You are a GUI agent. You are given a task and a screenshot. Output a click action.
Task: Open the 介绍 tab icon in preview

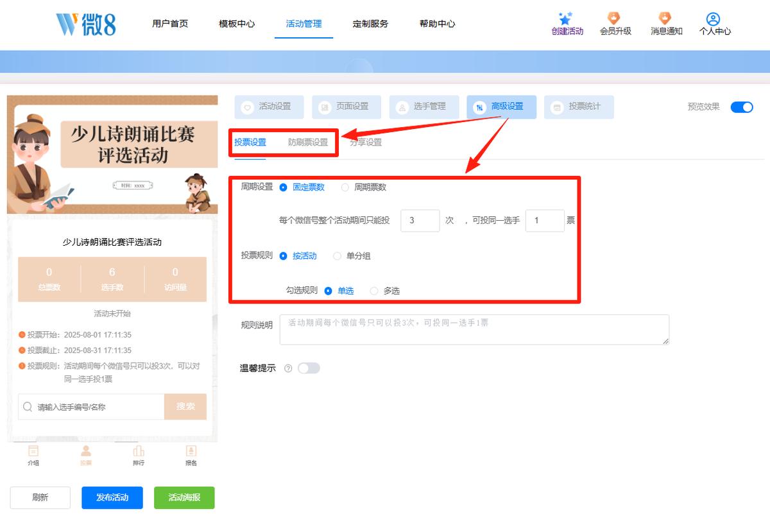33,450
